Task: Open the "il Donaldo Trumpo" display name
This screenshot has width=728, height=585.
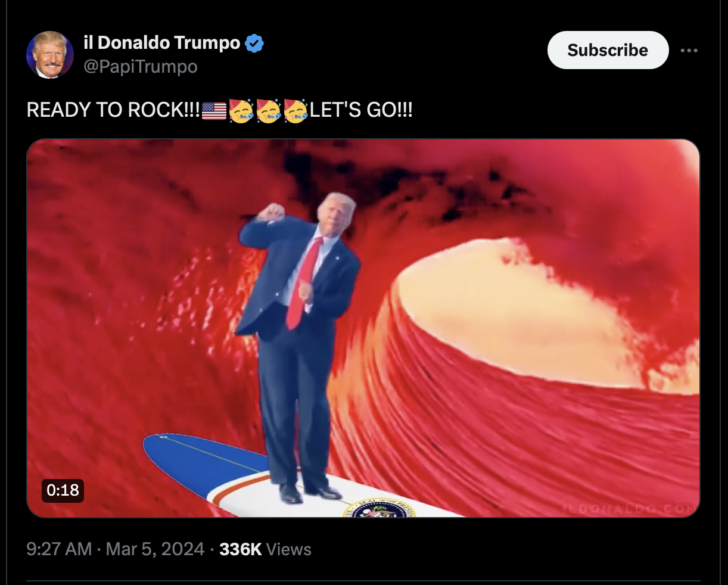Action: (x=162, y=43)
